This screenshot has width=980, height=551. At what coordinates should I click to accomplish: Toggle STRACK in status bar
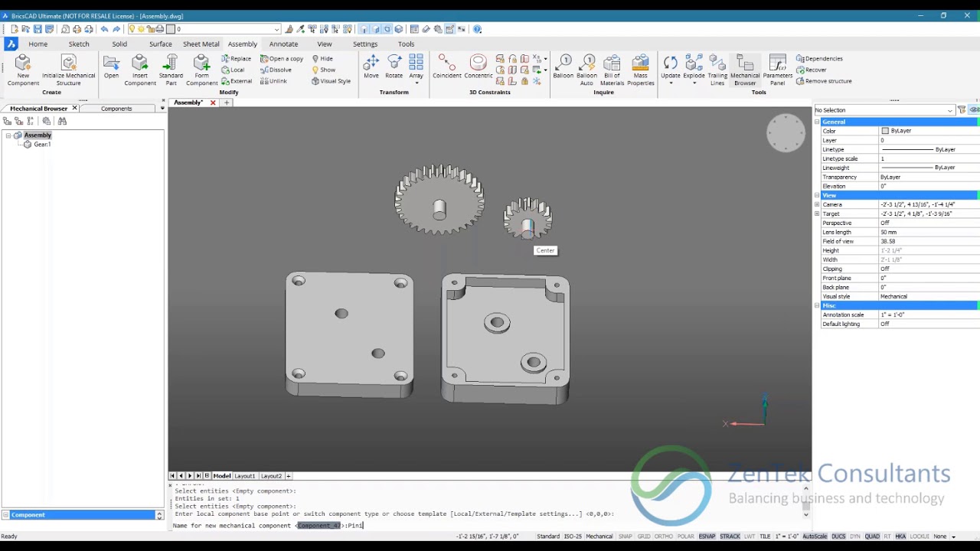pos(730,536)
